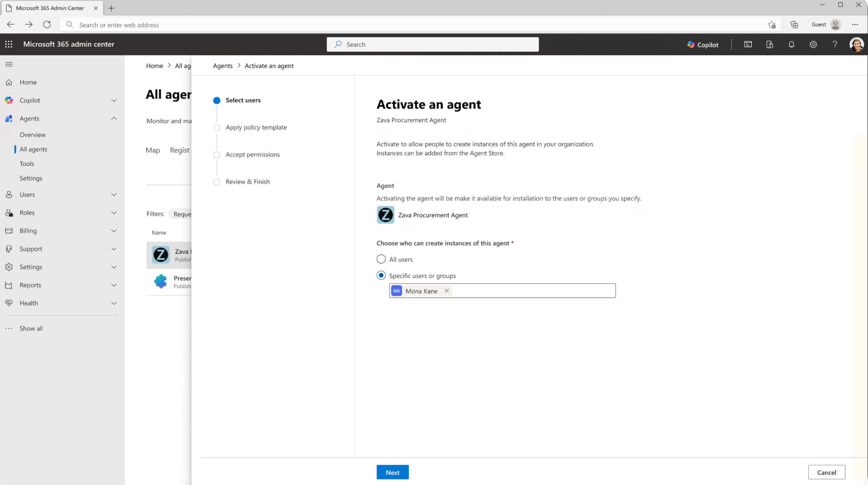Viewport: 868px width, 485px height.
Task: Expand the Billing navigation section
Action: point(114,231)
